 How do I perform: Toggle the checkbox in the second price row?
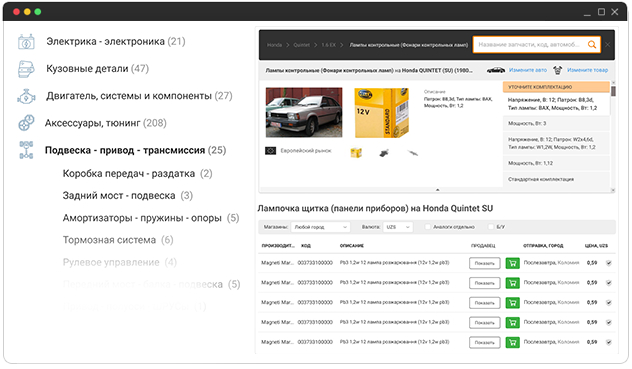[609, 283]
